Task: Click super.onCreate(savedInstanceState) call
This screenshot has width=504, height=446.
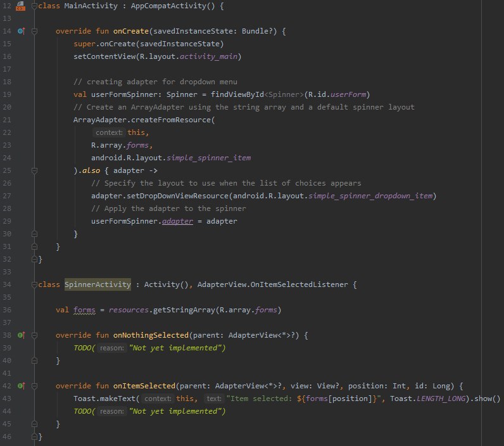Action: pos(149,44)
